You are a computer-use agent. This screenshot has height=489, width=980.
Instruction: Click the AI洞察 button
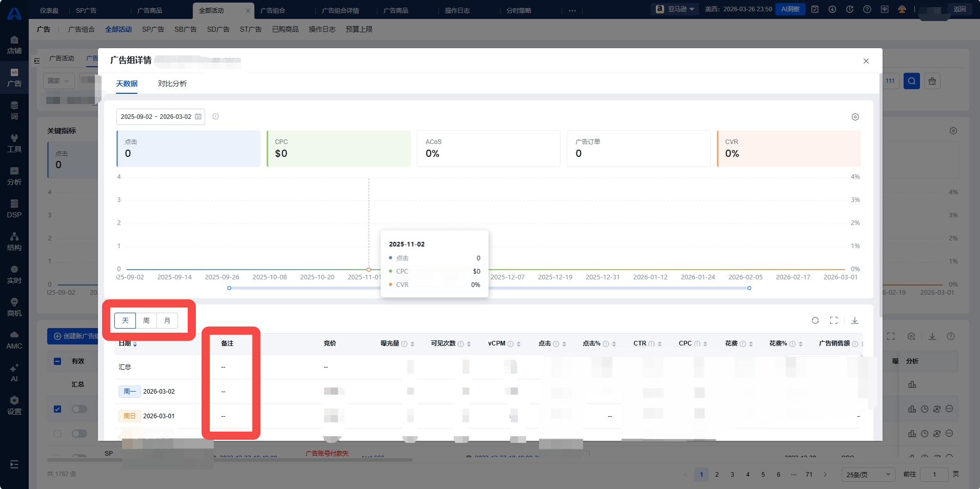(790, 9)
